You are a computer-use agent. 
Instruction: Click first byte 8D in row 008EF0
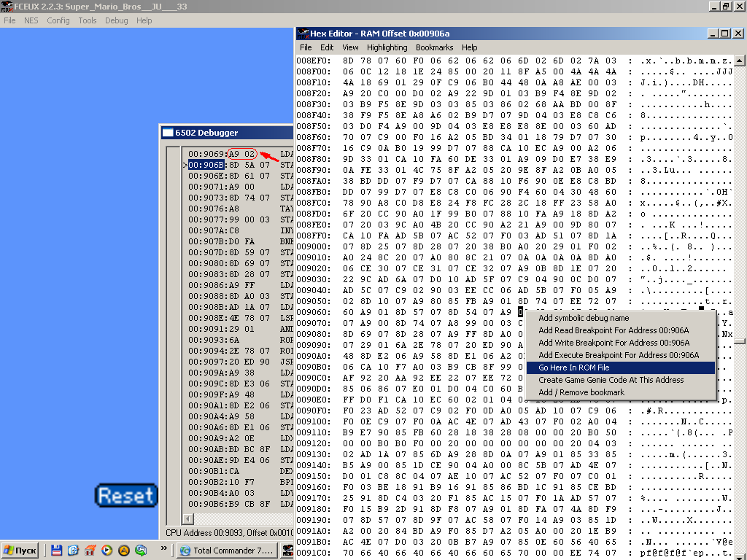coord(348,61)
